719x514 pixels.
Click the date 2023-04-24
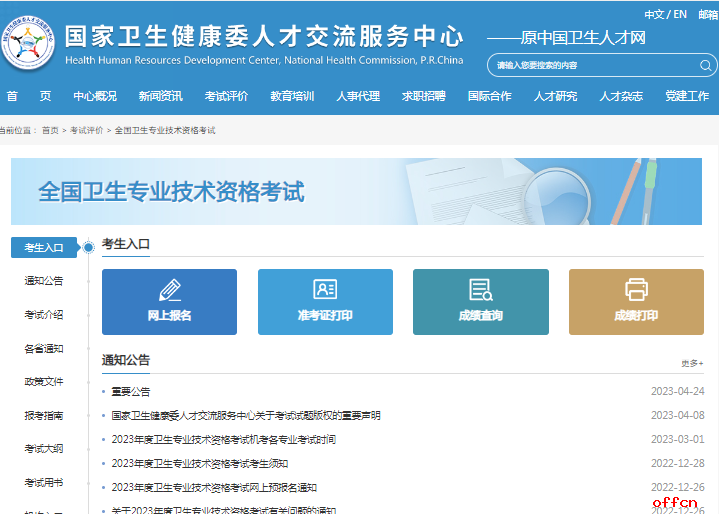pos(677,391)
